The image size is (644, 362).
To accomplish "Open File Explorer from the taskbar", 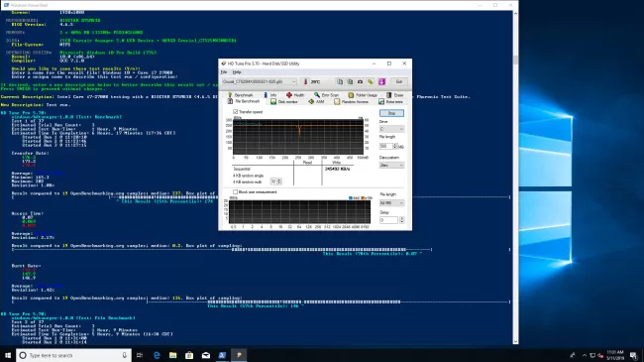I will pyautogui.click(x=173, y=355).
